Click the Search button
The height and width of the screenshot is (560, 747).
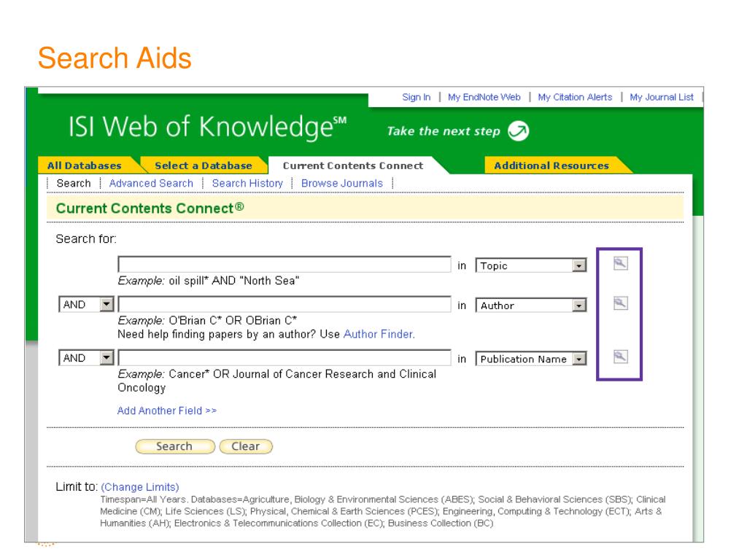[x=175, y=447]
